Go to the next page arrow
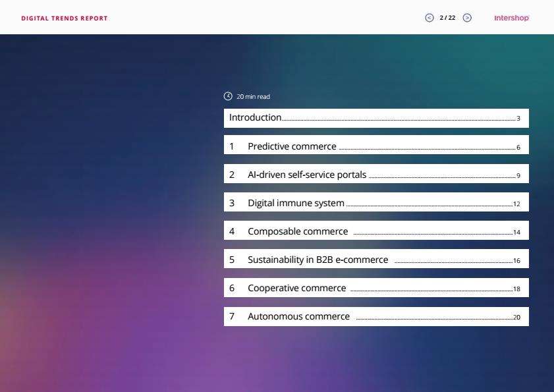The image size is (554, 392). 467,18
